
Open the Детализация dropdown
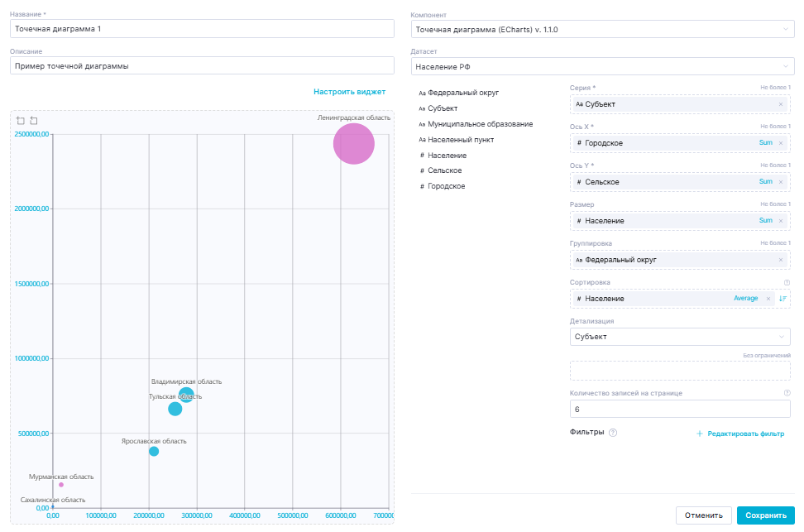click(680, 337)
